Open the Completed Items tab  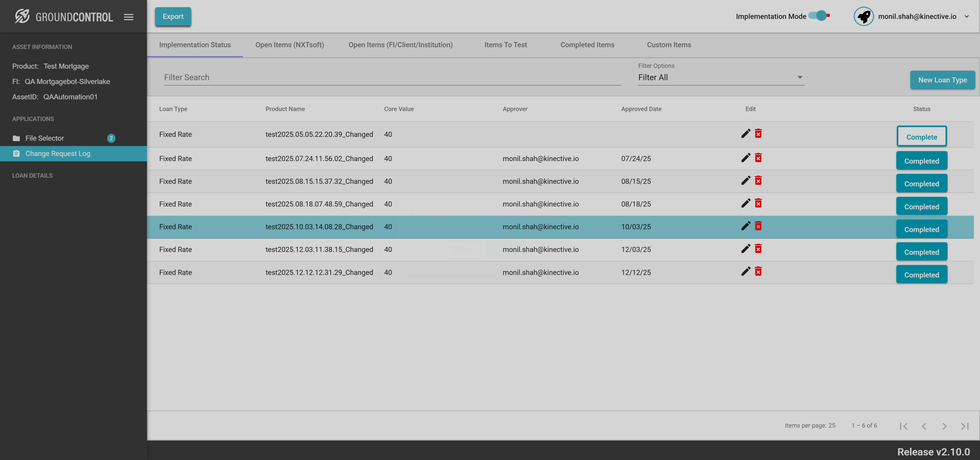587,45
